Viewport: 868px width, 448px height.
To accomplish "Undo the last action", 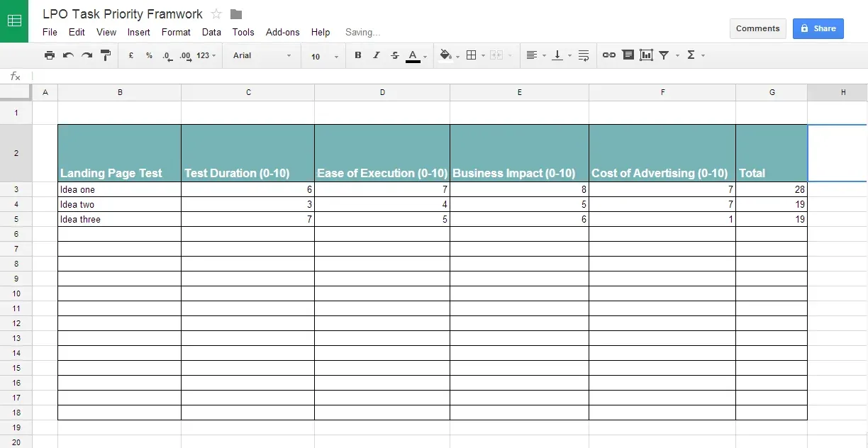I will pyautogui.click(x=68, y=55).
